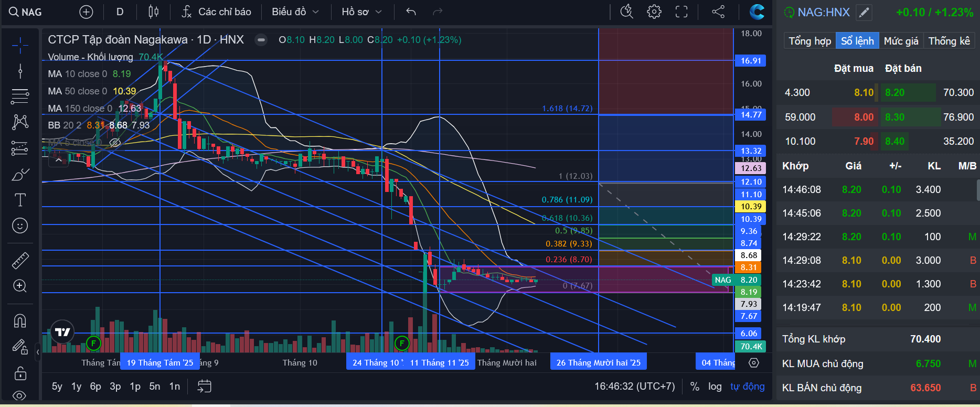Set chart range to 1n
Viewport: 980px width, 407px height.
[x=174, y=387]
